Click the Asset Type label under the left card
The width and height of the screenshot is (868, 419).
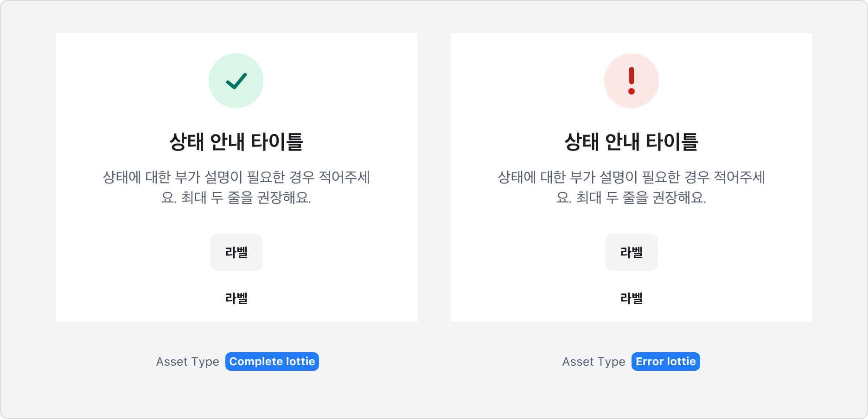pyautogui.click(x=187, y=362)
